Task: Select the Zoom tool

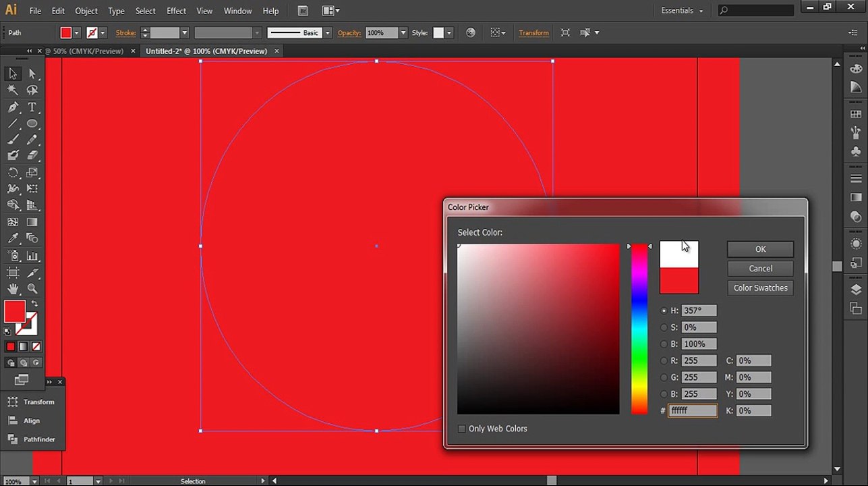Action: (32, 288)
